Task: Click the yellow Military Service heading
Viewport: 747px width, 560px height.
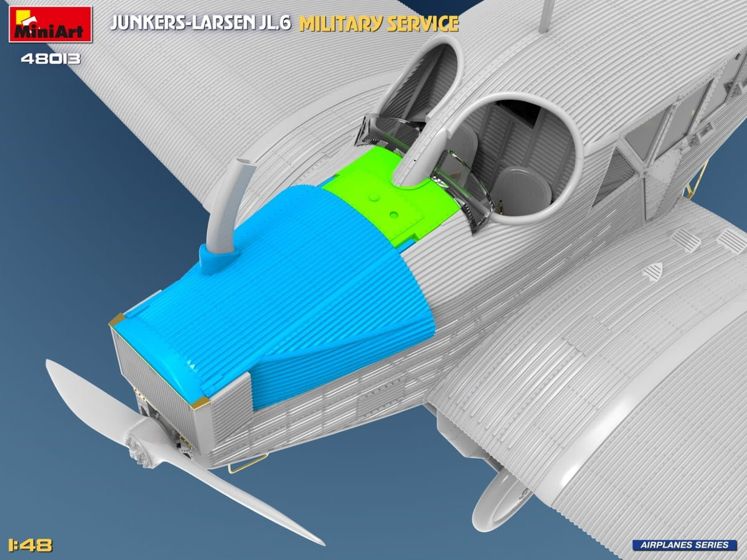Action: (x=378, y=23)
